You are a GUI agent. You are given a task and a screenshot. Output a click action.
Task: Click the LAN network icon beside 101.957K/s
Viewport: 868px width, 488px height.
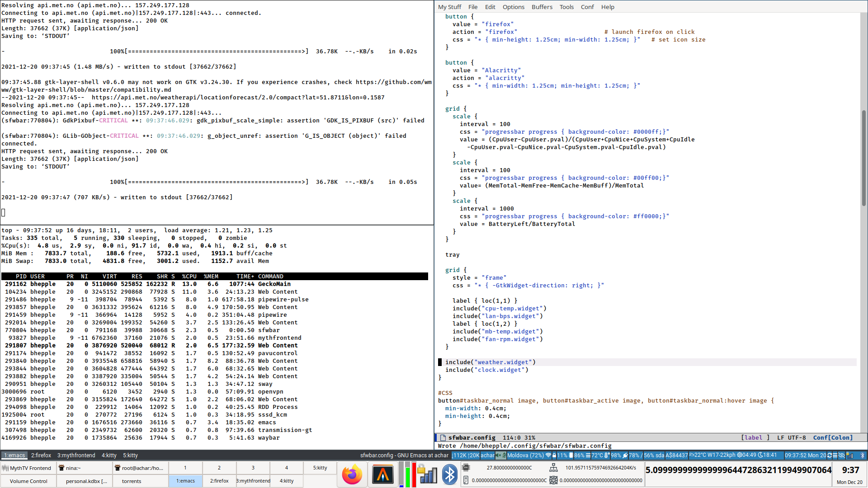(x=553, y=468)
